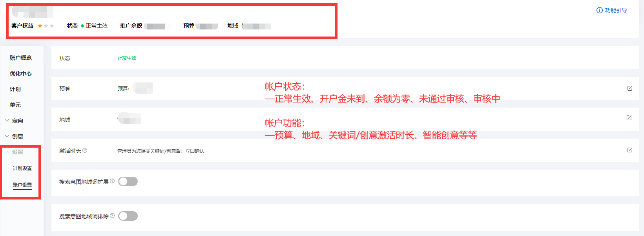The image size is (644, 236).
Task: Select 账户设置 in the sidebar
Action: coord(22,185)
